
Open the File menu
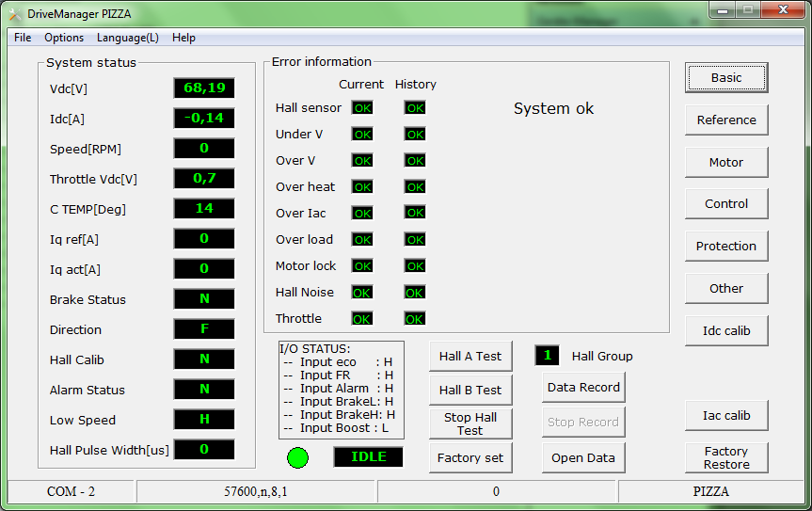[x=23, y=38]
